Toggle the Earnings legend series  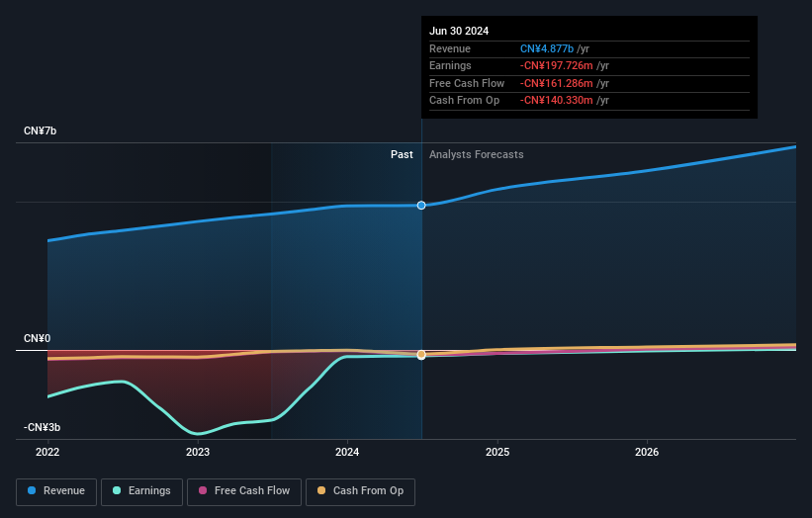point(141,491)
